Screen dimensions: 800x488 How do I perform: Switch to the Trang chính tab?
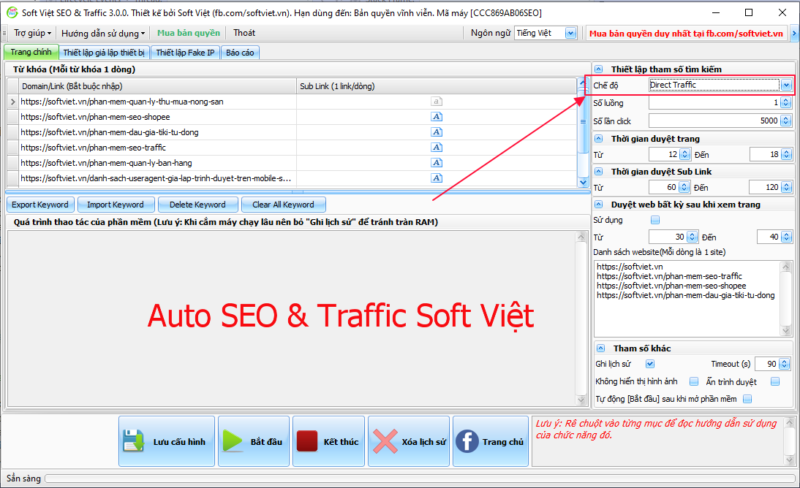(31, 52)
